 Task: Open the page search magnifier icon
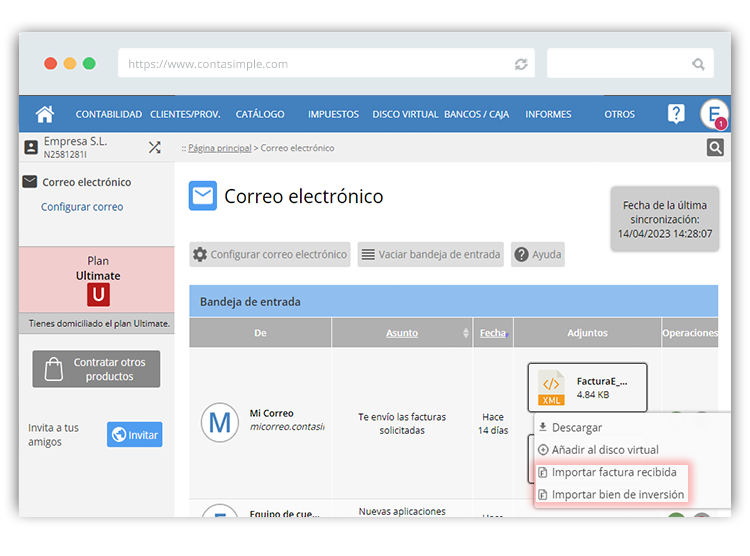(715, 147)
